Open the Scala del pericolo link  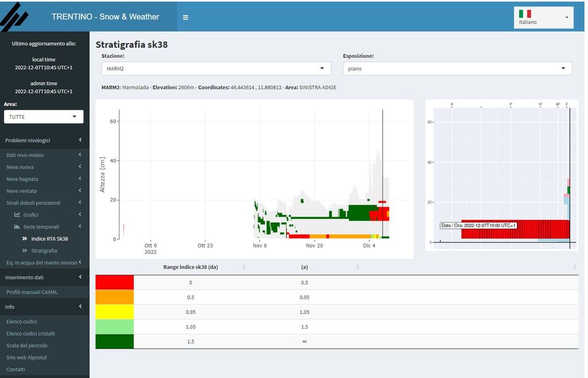tap(27, 345)
